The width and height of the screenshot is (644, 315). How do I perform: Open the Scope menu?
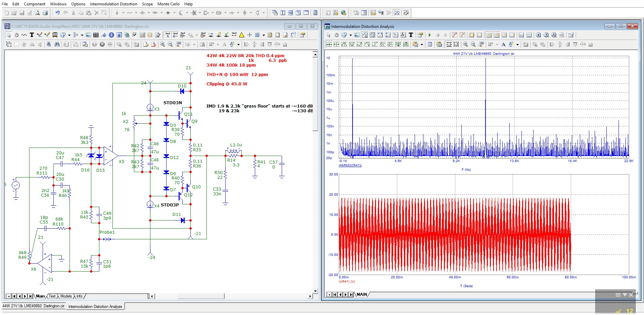click(147, 4)
